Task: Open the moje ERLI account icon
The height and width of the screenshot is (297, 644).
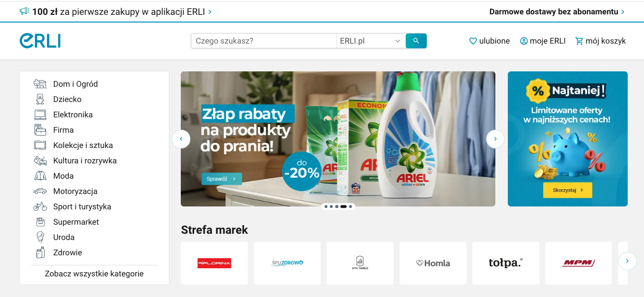Action: click(x=524, y=41)
